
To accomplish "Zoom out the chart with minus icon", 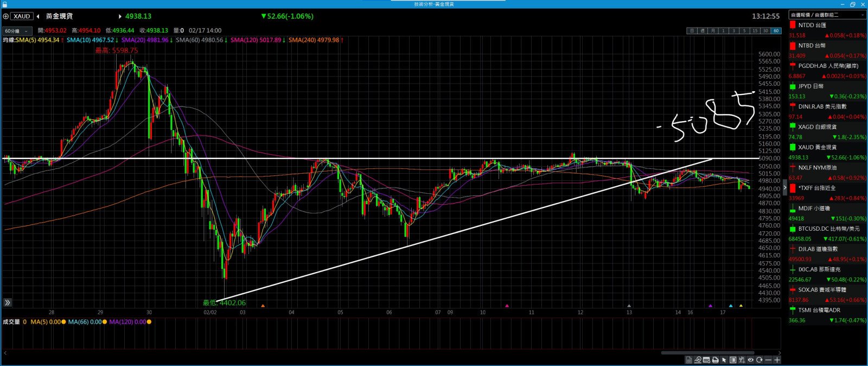I will 768,360.
